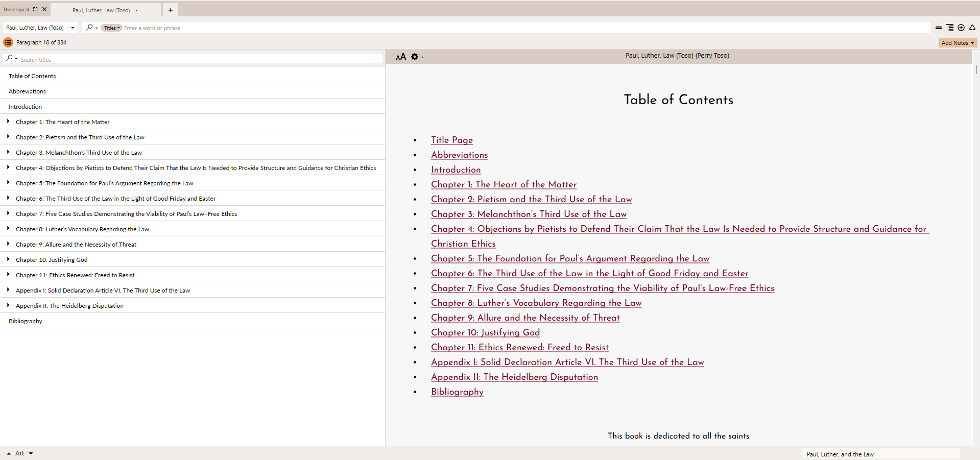Open the Title Page link
Screen dimensions: 980x460
[452, 140]
